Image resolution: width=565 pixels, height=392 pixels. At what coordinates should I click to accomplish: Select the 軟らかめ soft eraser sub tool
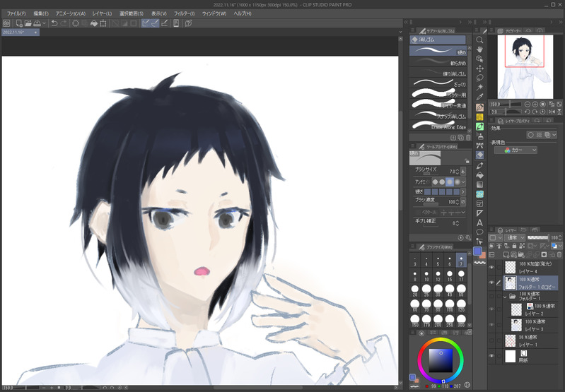438,63
